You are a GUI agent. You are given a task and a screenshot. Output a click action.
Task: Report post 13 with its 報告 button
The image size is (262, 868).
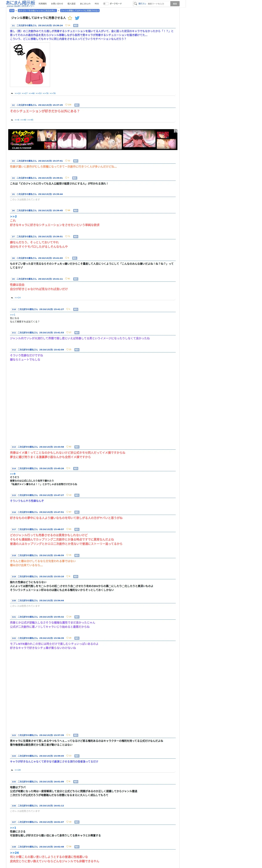pyautogui.click(x=77, y=447)
